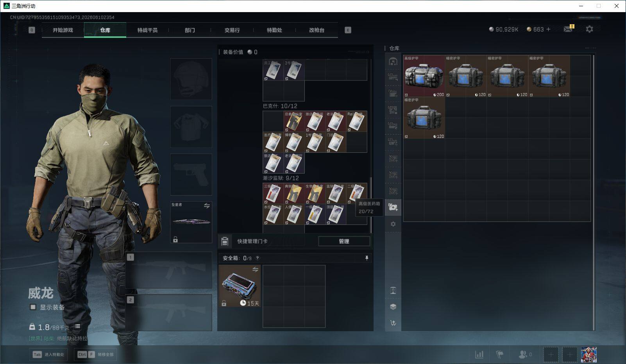Click the warehouse grid scrollbar

(x=594, y=192)
